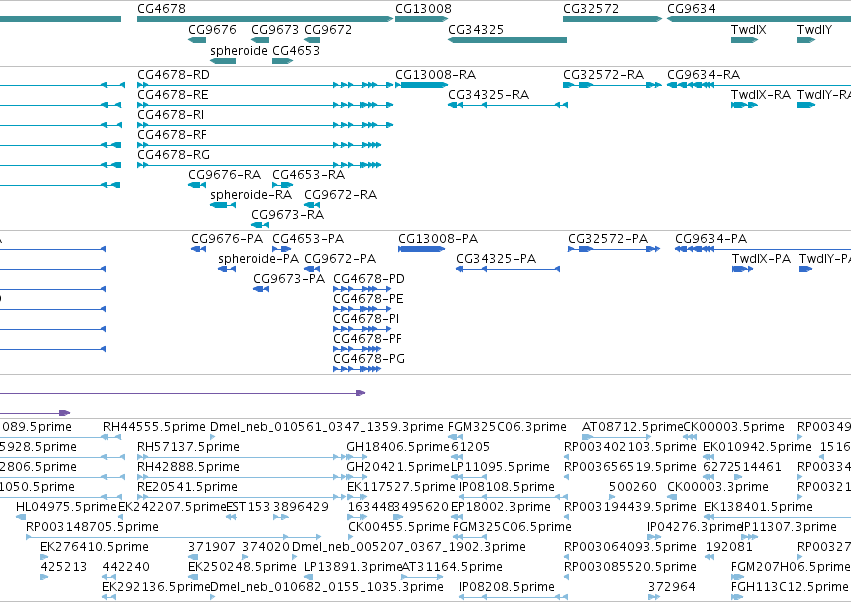Click the TwdlX gene label
The height and width of the screenshot is (602, 851).
coord(748,30)
